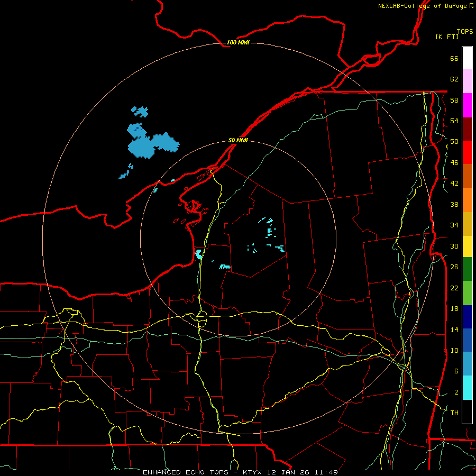Click the legend value '22'

coord(454,288)
